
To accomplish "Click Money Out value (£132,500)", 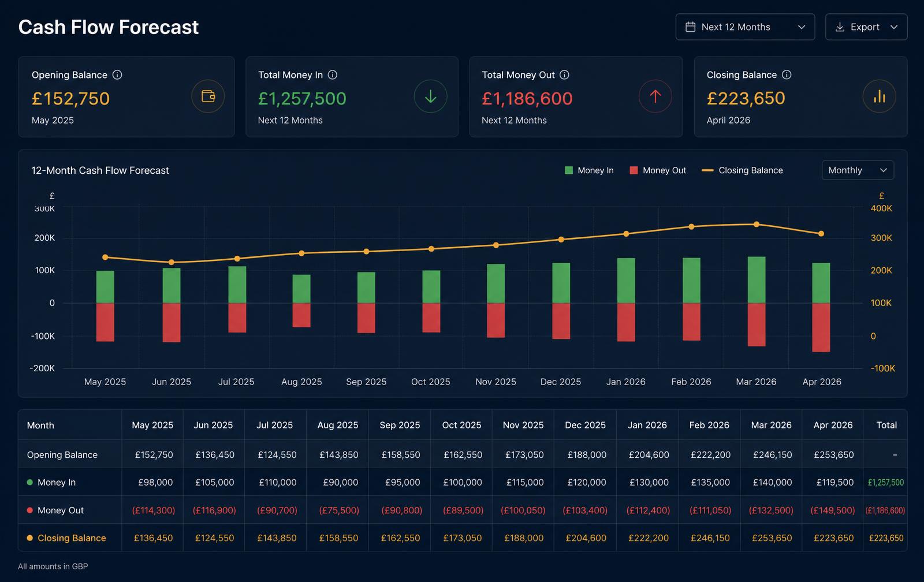I will point(771,510).
